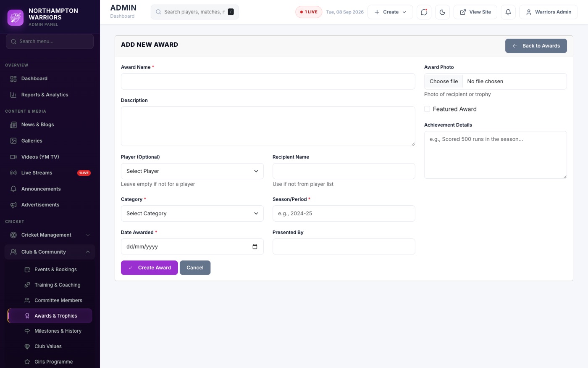The width and height of the screenshot is (588, 368).
Task: Open Galleries from the sidebar
Action: [x=50, y=140]
